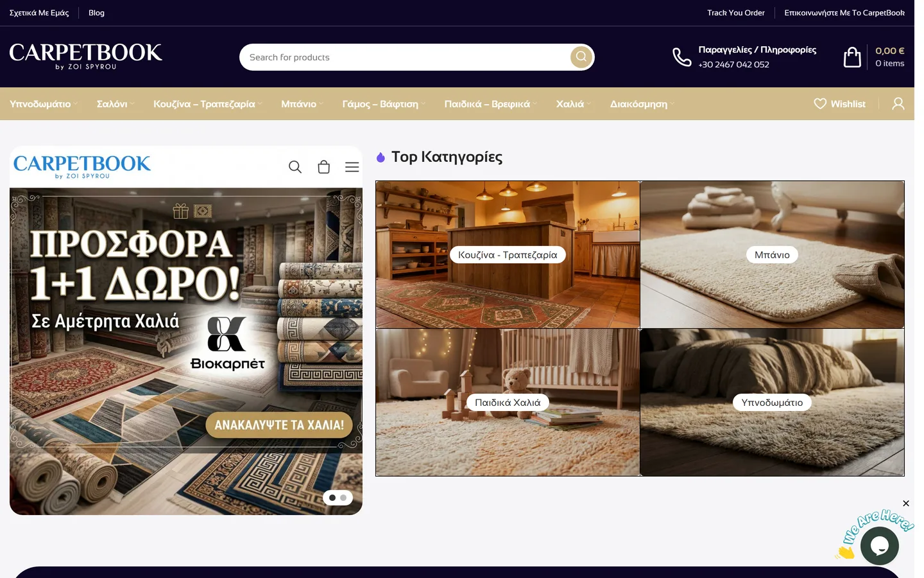
Task: Click the banner's shopping bag icon
Action: click(x=324, y=167)
